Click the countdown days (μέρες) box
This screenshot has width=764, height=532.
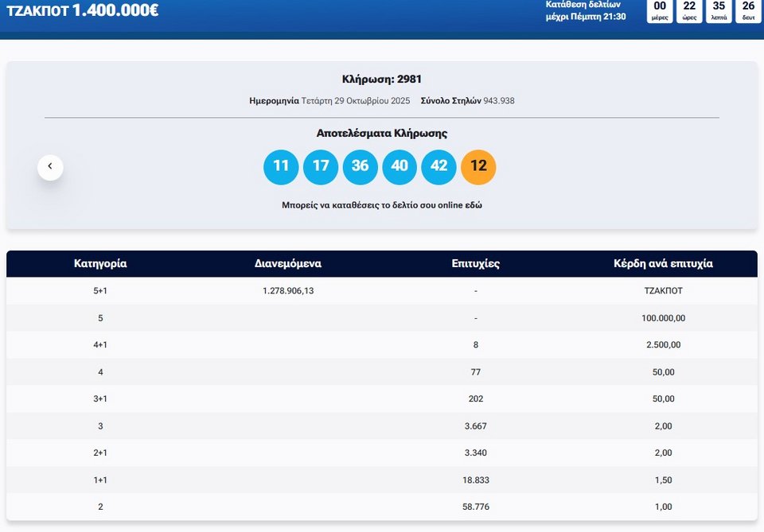pos(660,10)
